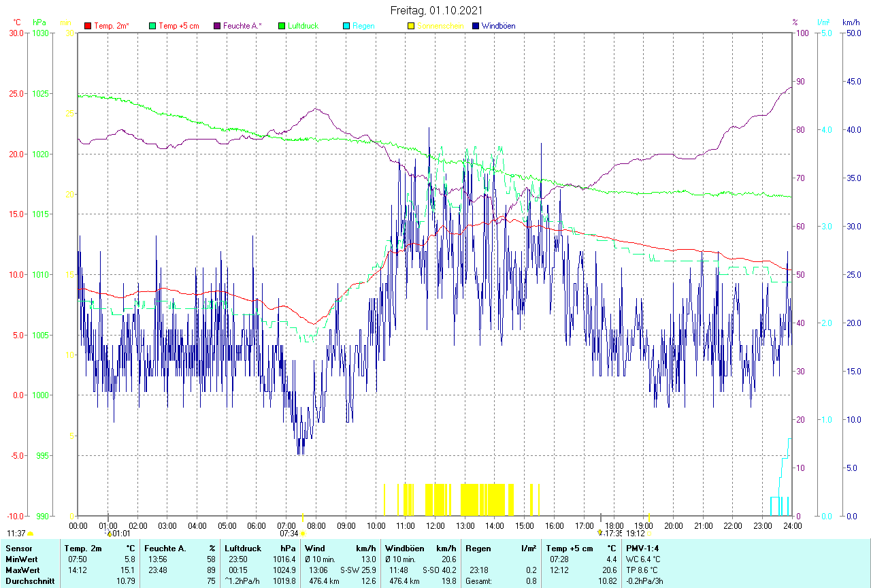Click the sunset time '19:12' below the axis
This screenshot has width=871, height=588.
(x=636, y=534)
